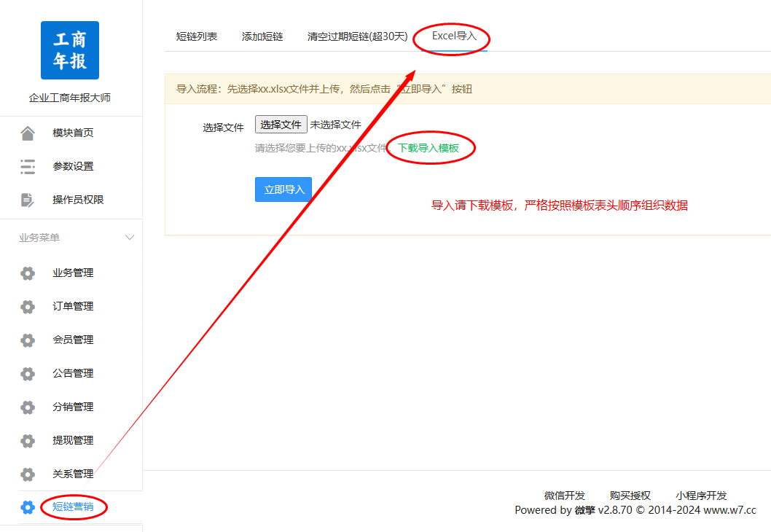Click the 企业工商年报大师 title text

(69, 98)
